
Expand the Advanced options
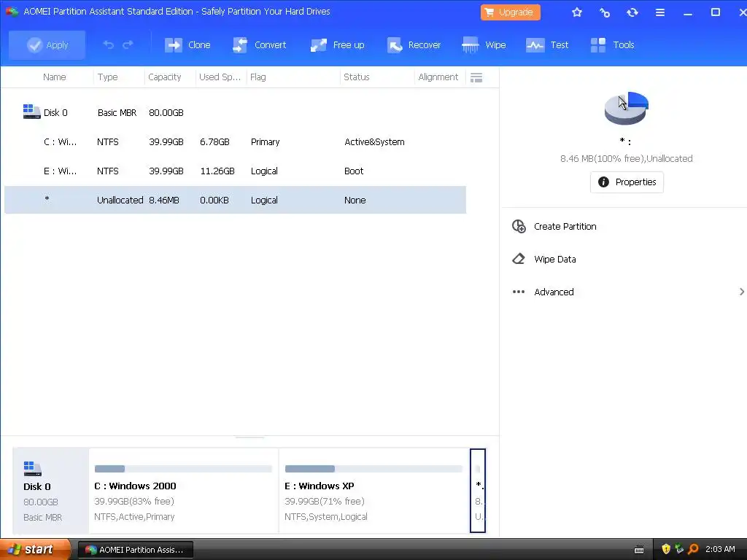[x=554, y=292]
